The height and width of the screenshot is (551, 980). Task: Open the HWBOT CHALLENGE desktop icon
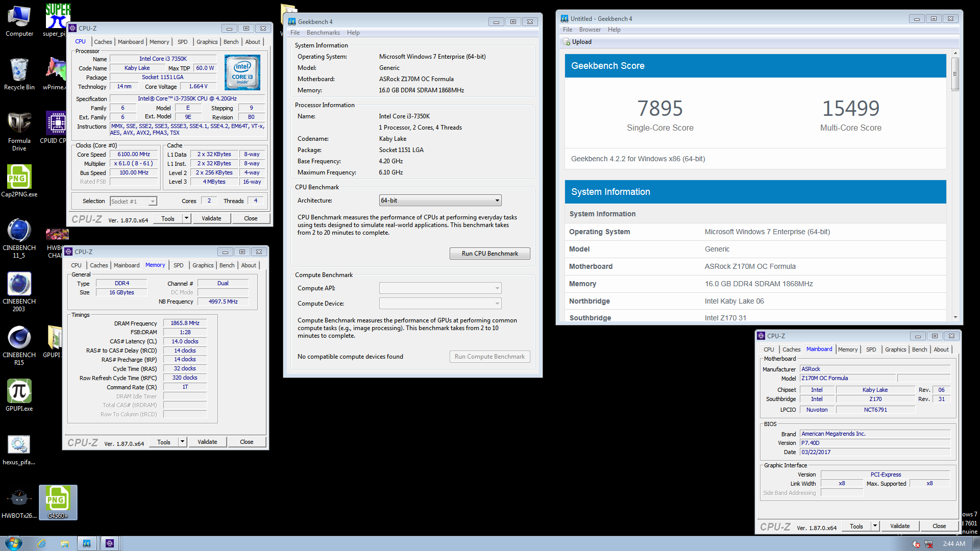click(x=56, y=244)
